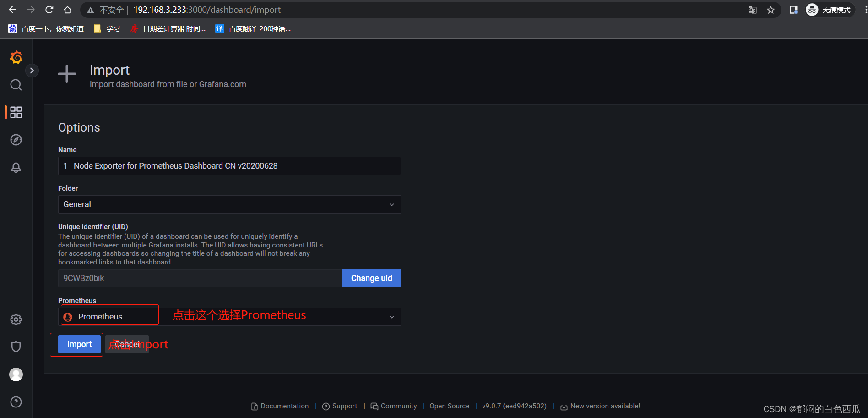Reload the page with refresh icon
Image resolution: width=868 pixels, height=418 pixels.
click(x=49, y=10)
